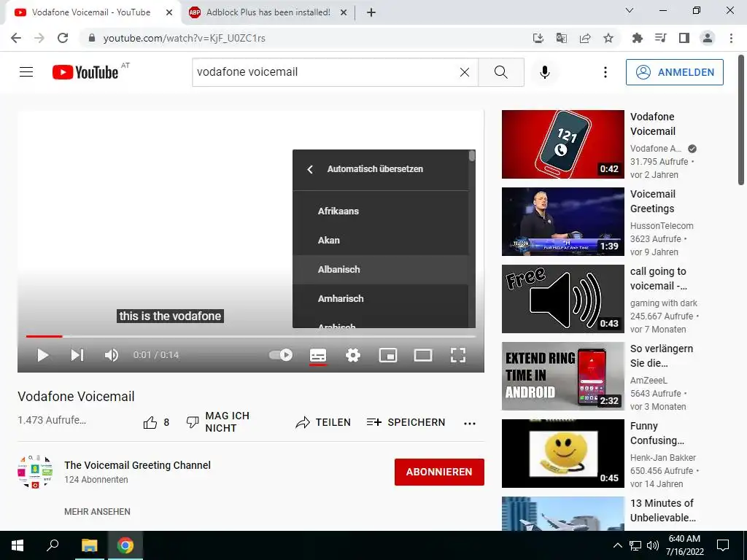Start voice search with the microphone
Image resolution: width=747 pixels, height=560 pixels.
click(x=544, y=72)
